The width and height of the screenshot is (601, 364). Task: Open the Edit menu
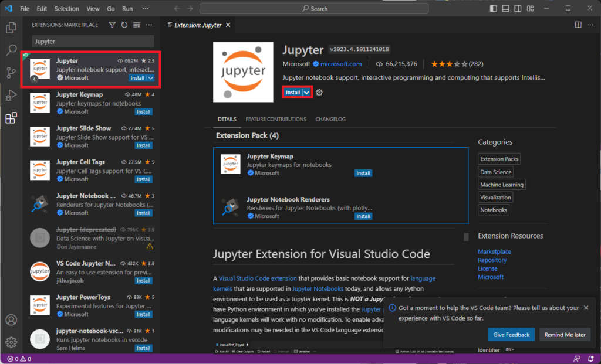coord(42,8)
